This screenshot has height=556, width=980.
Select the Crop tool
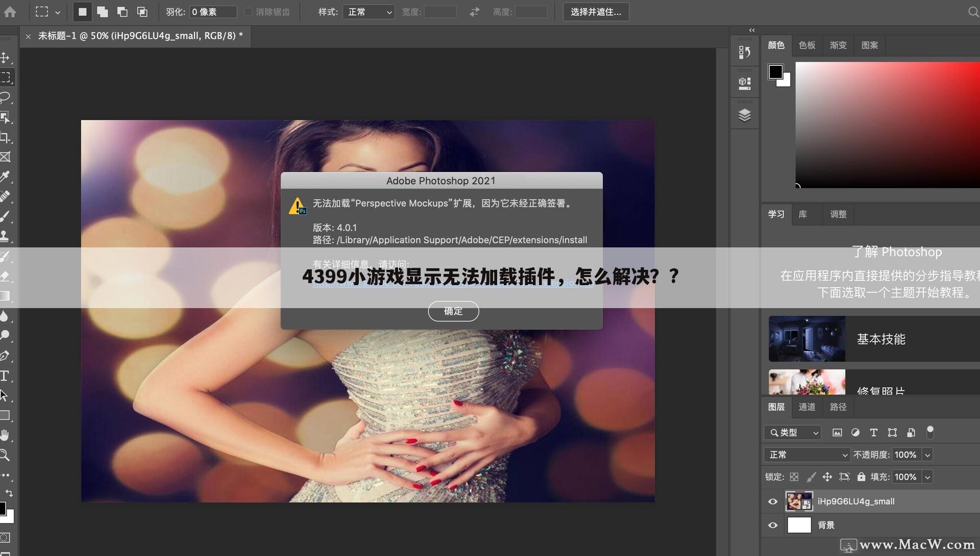point(5,137)
